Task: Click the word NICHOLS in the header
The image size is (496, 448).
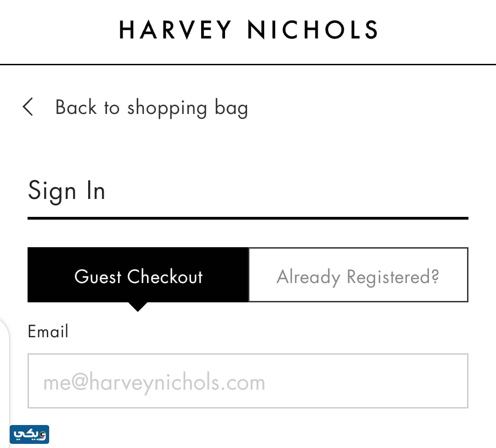Action: [312, 30]
